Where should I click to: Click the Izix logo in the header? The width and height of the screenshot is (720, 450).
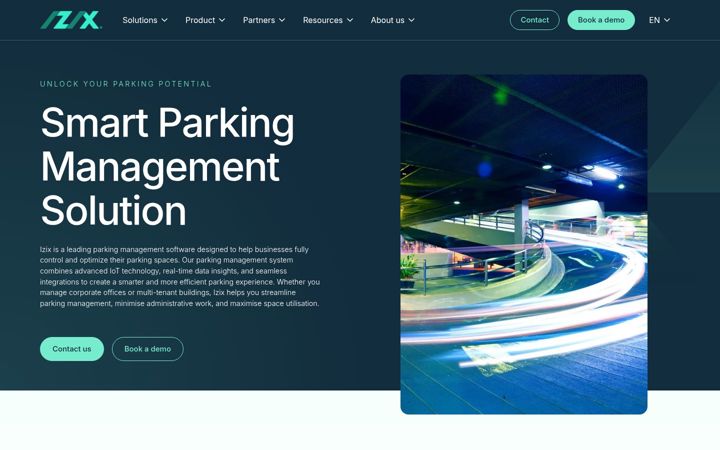[x=71, y=20]
